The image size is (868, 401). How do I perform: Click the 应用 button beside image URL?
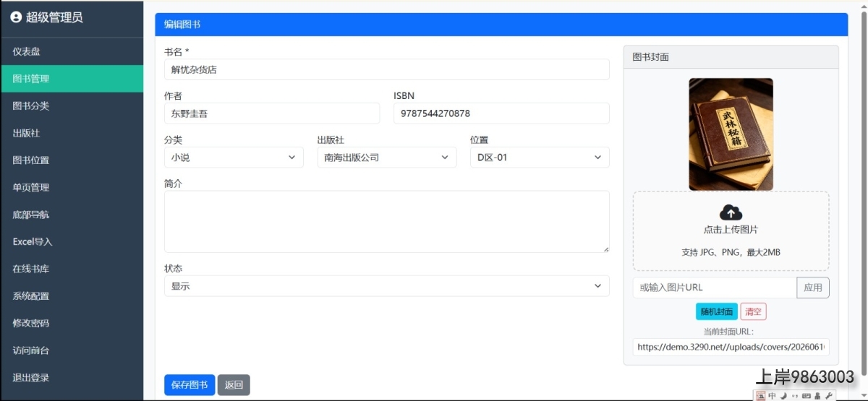813,288
